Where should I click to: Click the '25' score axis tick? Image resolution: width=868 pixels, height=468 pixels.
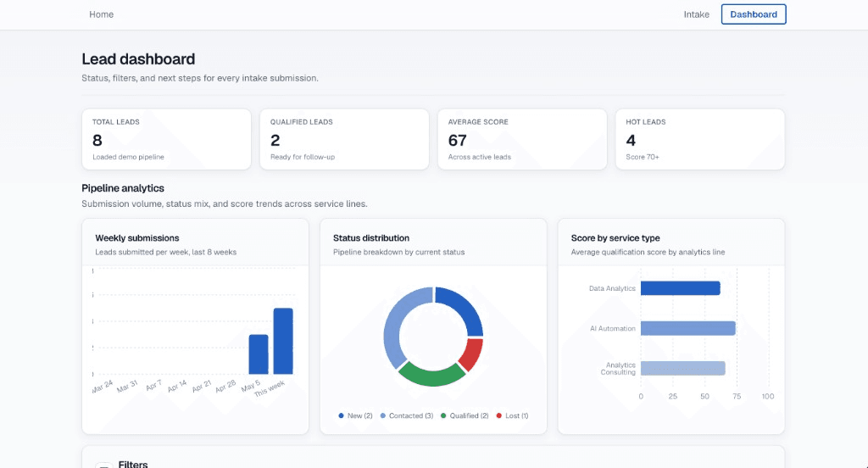tap(672, 397)
